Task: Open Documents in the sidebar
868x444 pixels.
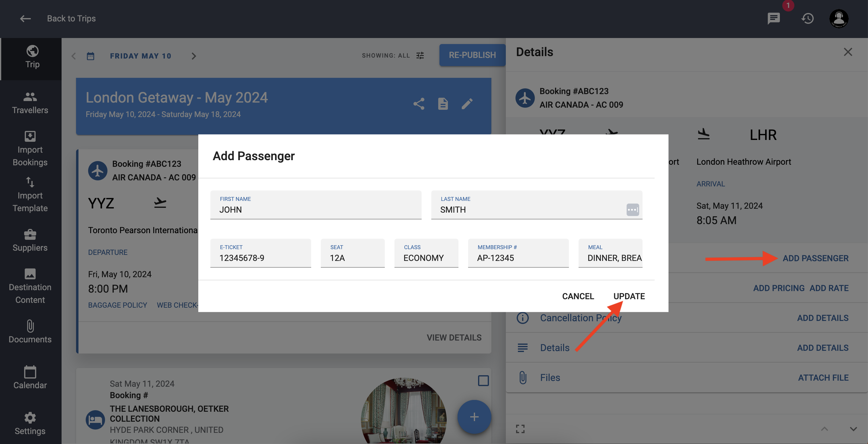Action: [x=30, y=332]
